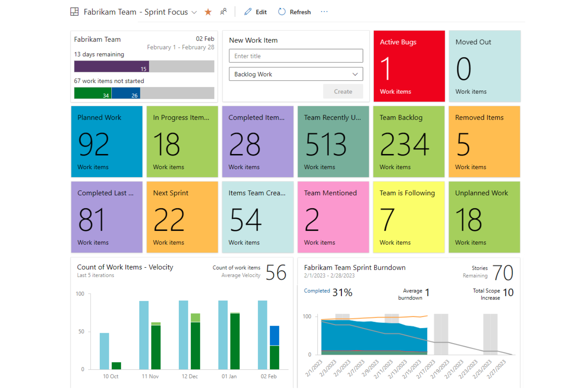
Task: Click the 01 Jan velocity bar label
Action: (229, 376)
